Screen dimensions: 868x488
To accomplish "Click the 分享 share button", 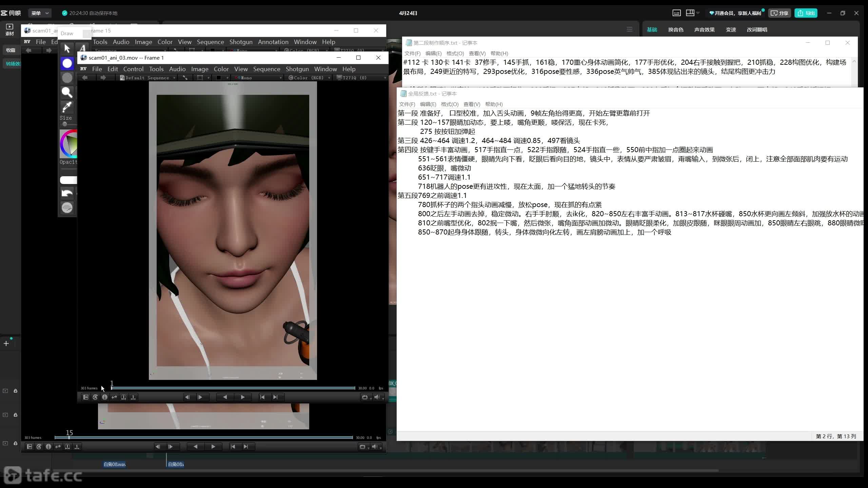I will click(780, 13).
